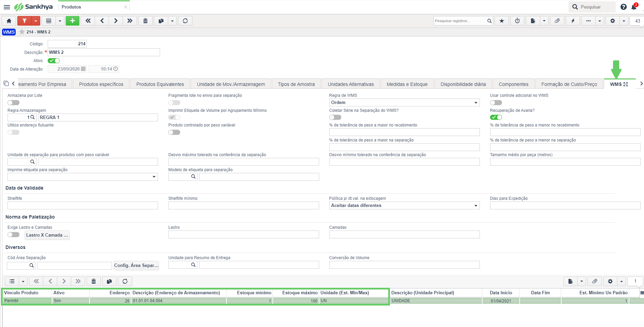Open the Imprime etiqueta para separação dropdown
The image size is (644, 327).
[83, 177]
